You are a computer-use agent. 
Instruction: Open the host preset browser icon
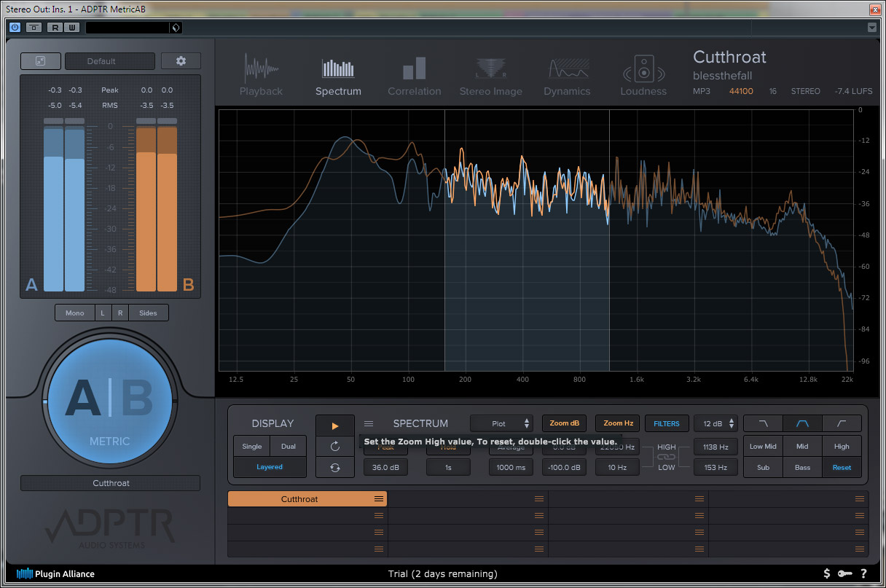[x=175, y=28]
